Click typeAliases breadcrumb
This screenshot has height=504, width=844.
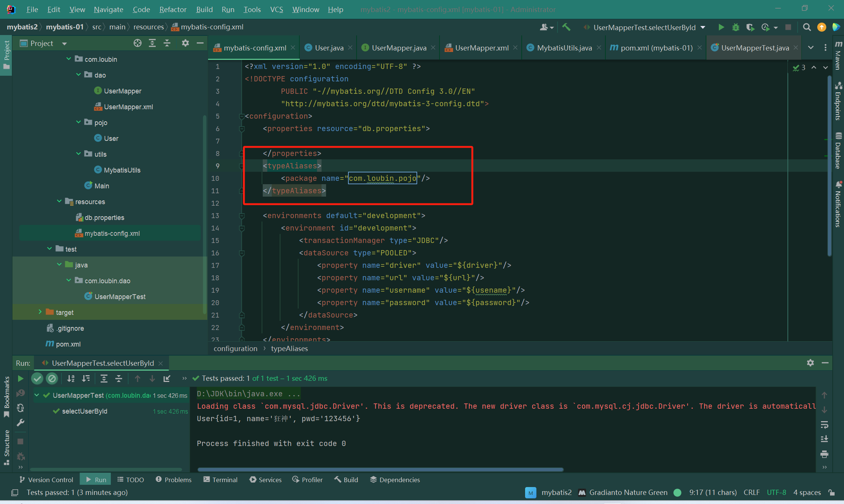[289, 348]
